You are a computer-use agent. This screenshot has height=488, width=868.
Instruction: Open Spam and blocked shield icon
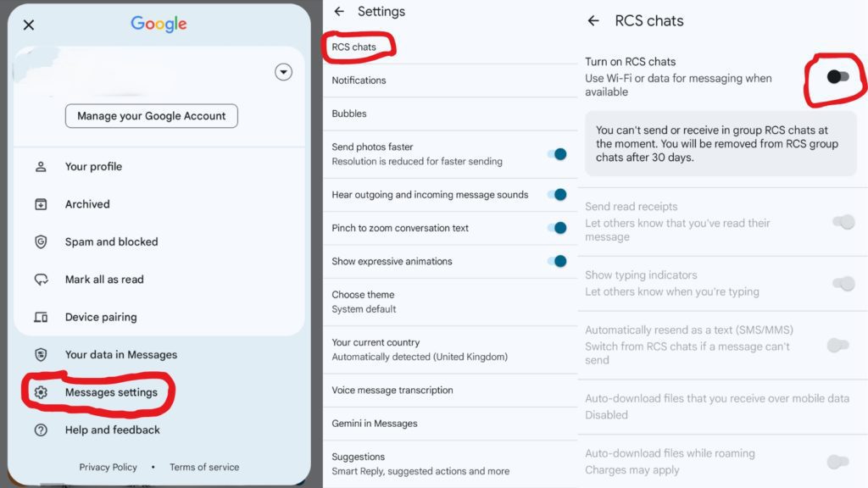click(41, 241)
